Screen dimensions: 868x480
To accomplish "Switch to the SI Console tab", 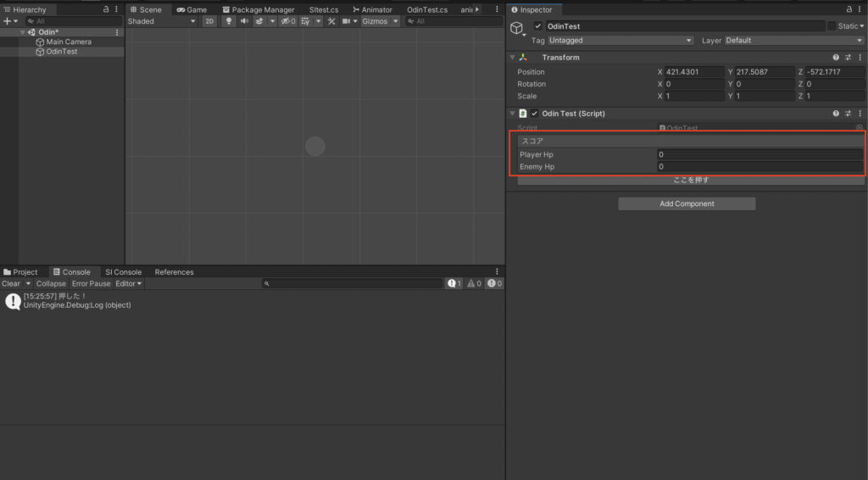I will (x=124, y=272).
